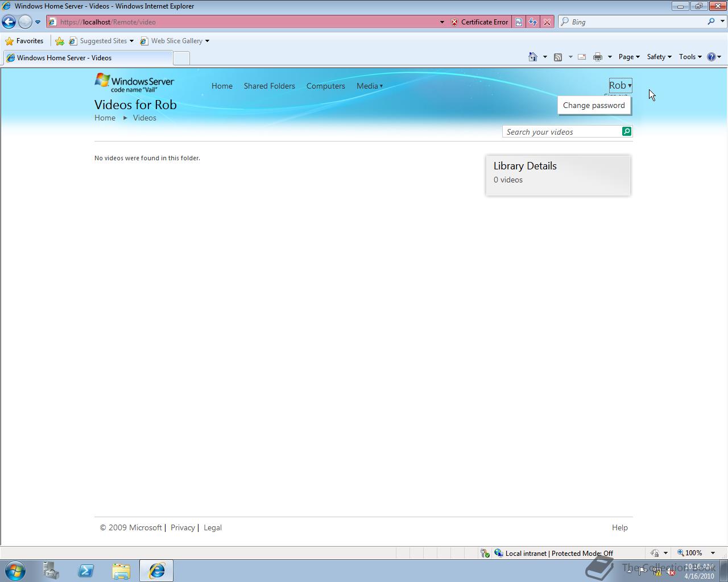Open the search provider dropdown
728x582 pixels.
[723, 22]
